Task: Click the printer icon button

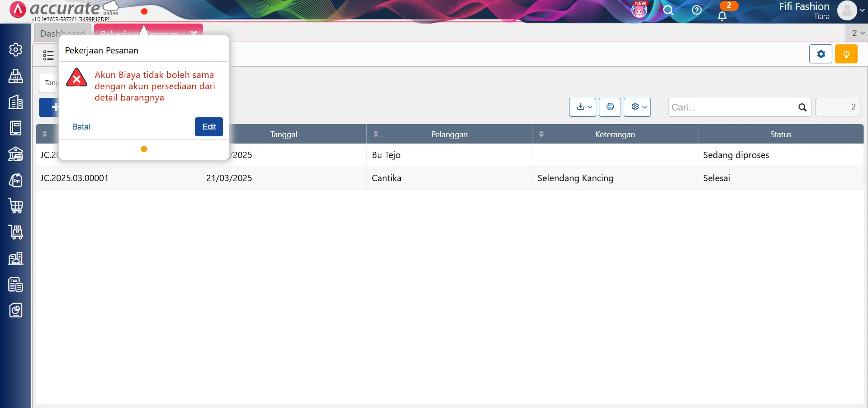Action: click(x=610, y=107)
